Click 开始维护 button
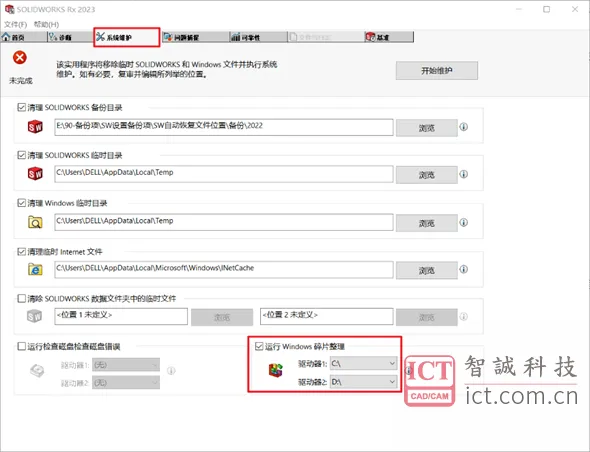 436,70
